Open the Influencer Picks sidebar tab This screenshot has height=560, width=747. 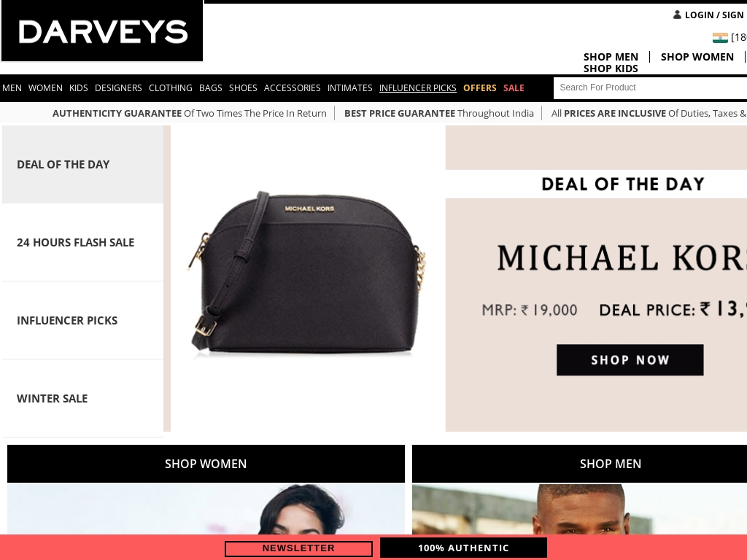click(83, 321)
